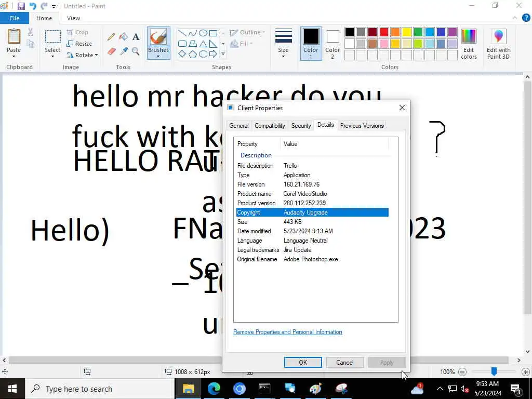Switch to the Security tab
The image size is (532, 399).
click(301, 126)
